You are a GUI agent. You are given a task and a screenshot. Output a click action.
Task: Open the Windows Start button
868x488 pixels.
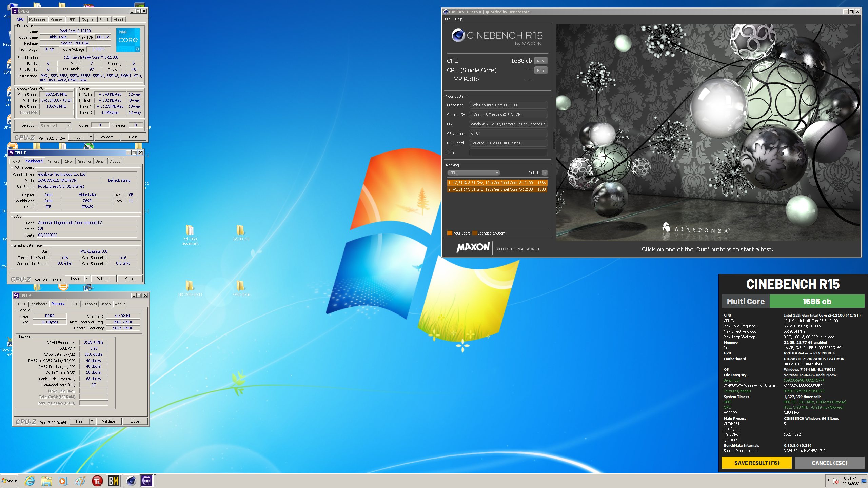(9, 481)
